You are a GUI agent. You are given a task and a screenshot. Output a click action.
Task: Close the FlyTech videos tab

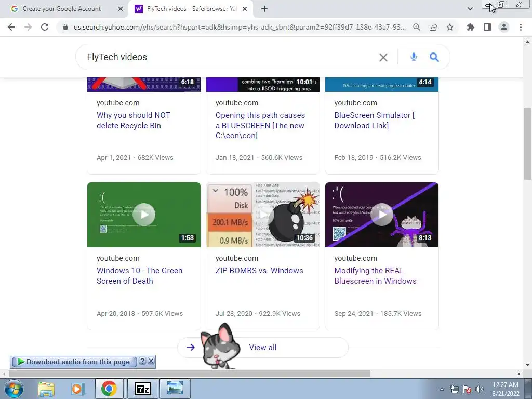pyautogui.click(x=245, y=9)
